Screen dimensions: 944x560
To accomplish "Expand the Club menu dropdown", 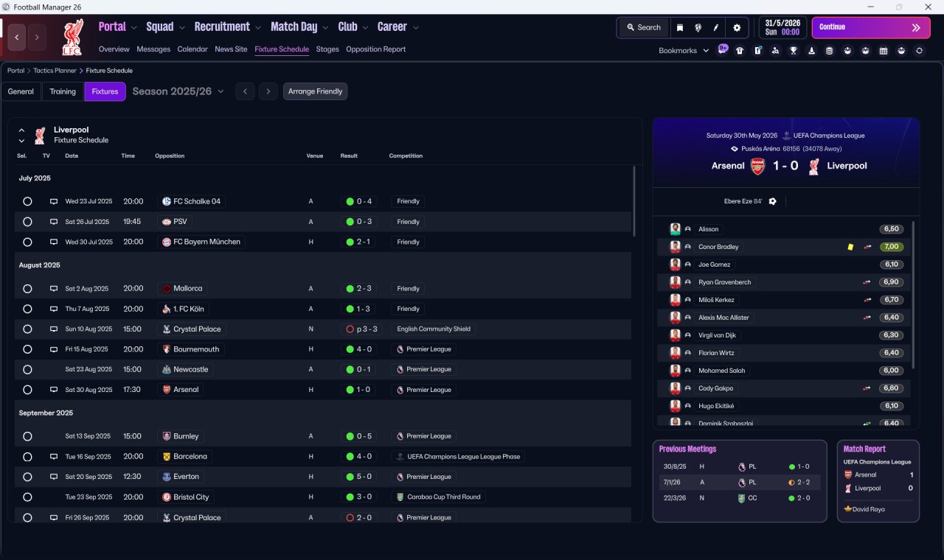I will tap(365, 28).
